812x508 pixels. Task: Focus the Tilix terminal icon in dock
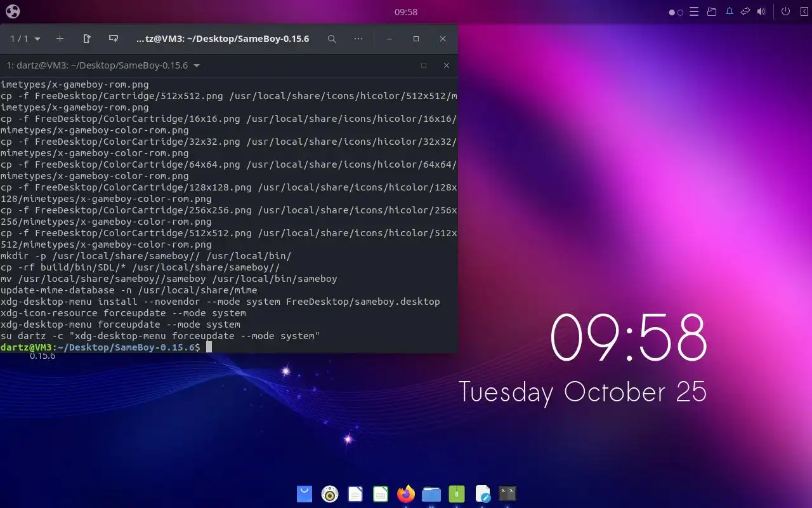point(507,493)
